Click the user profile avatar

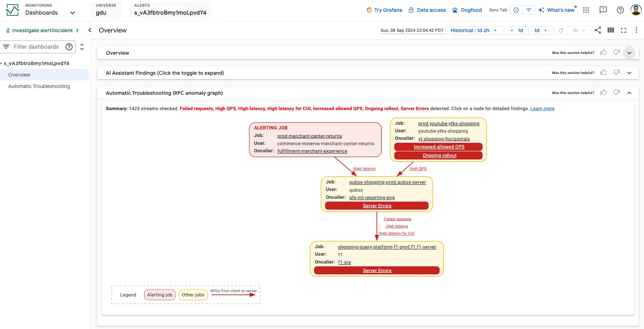coord(636,10)
